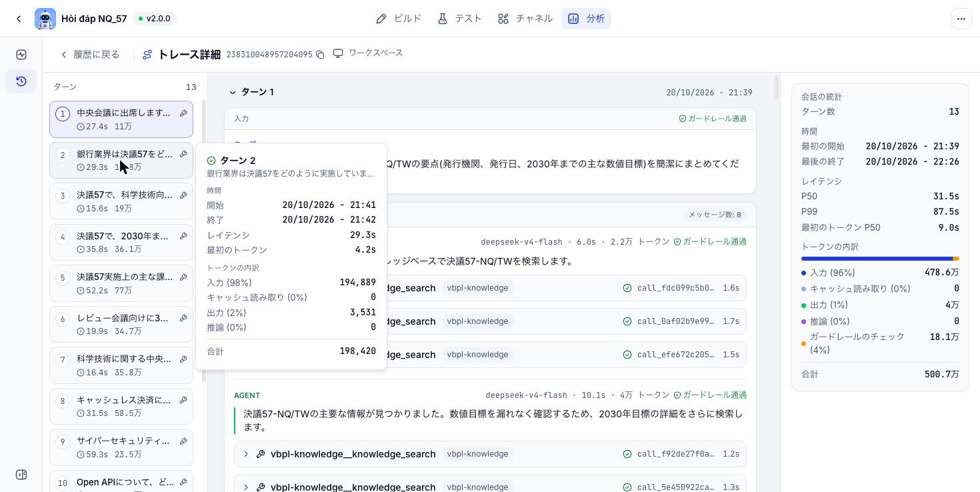The width and height of the screenshot is (980, 492).
Task: Click the wrench icon on turn 7 row
Action: pyautogui.click(x=183, y=359)
